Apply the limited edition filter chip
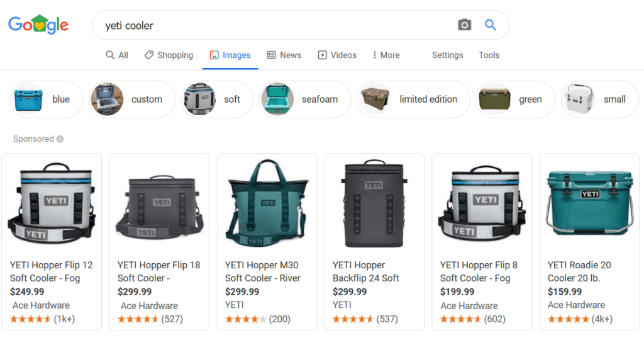The height and width of the screenshot is (340, 644). tap(414, 99)
